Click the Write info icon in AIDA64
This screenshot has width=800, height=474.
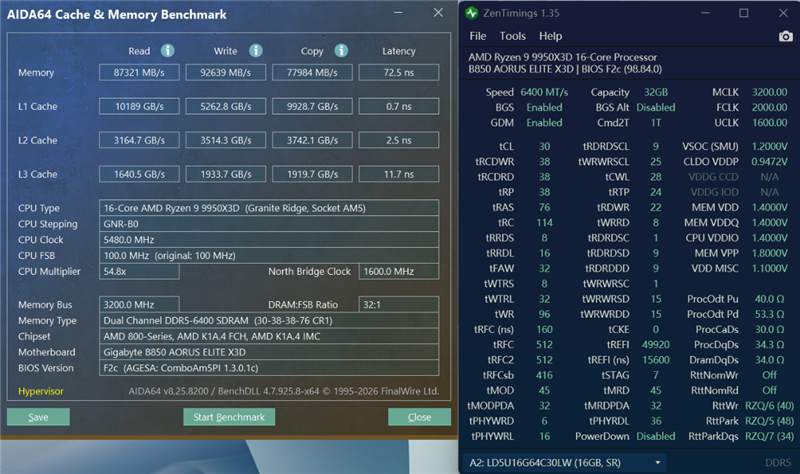tap(256, 51)
